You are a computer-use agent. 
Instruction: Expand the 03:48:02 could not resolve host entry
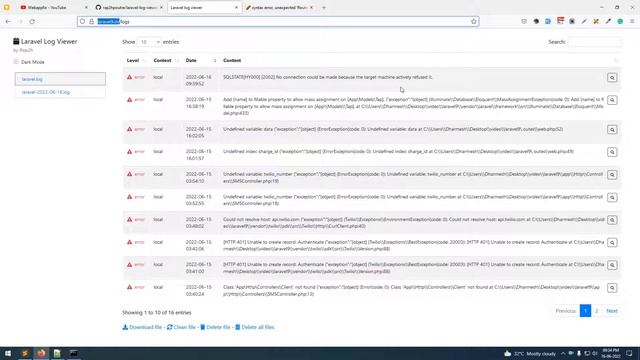(x=612, y=220)
